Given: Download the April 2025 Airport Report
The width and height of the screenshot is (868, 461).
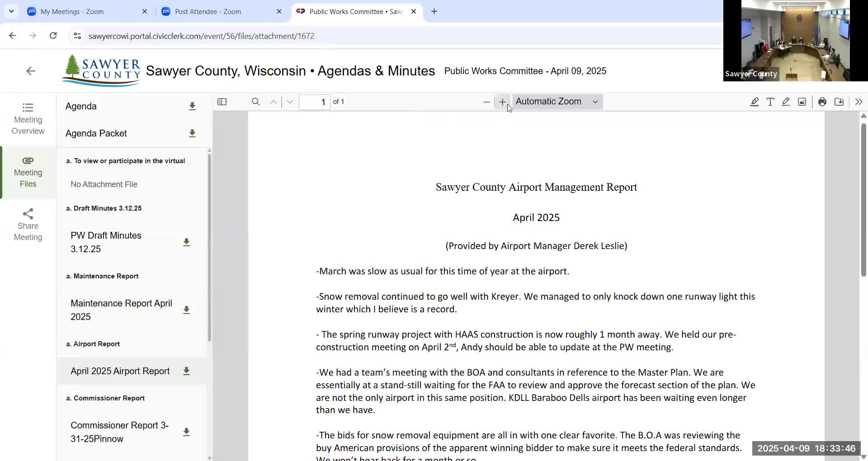Looking at the screenshot, I should 186,371.
